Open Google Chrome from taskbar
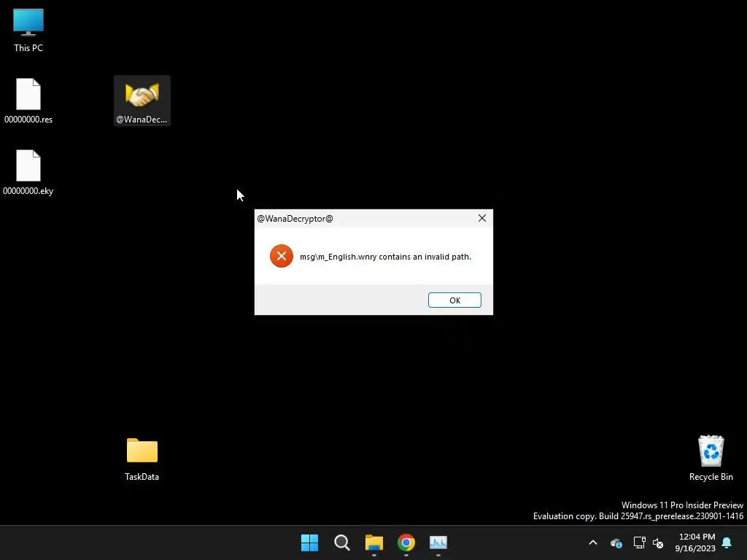The height and width of the screenshot is (560, 747). pos(406,542)
